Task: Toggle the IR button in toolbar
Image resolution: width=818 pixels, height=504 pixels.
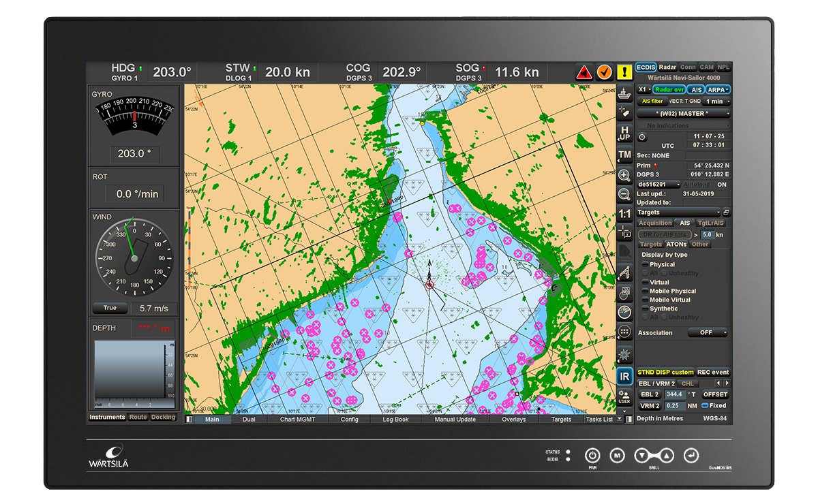Action: (624, 376)
